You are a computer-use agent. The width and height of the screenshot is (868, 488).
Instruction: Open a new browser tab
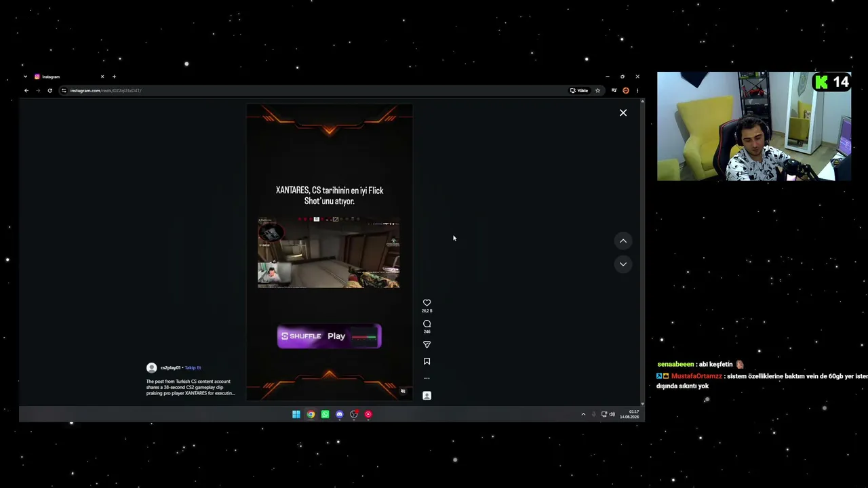pos(114,77)
